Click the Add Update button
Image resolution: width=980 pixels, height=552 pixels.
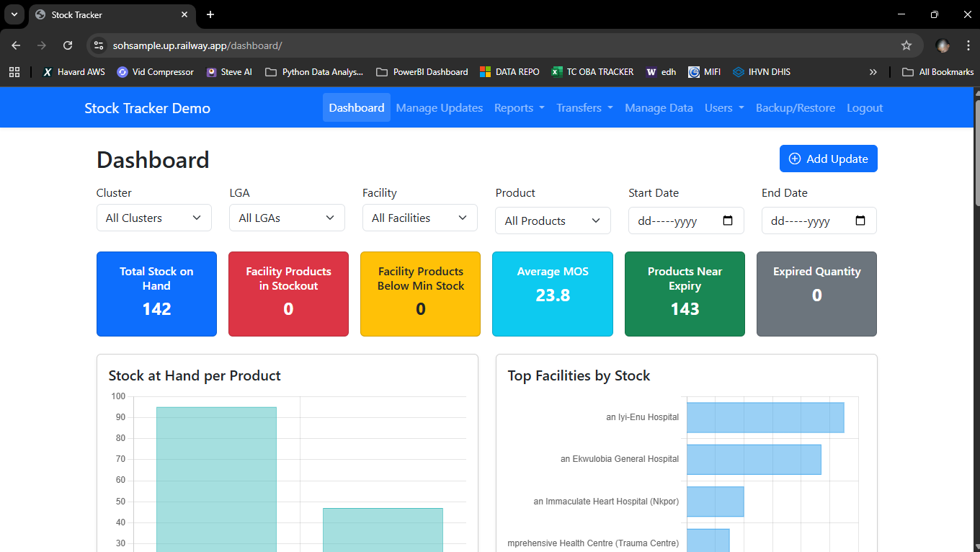tap(829, 158)
